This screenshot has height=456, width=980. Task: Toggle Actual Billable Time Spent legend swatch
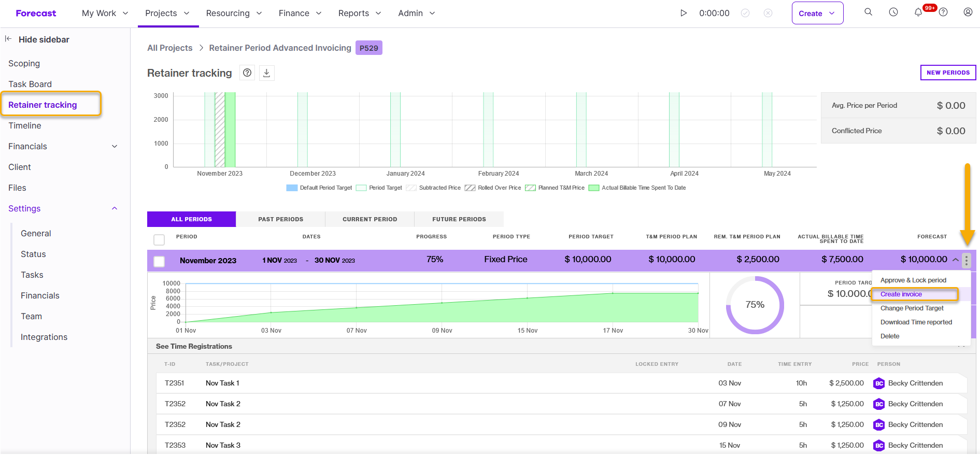[x=594, y=188]
